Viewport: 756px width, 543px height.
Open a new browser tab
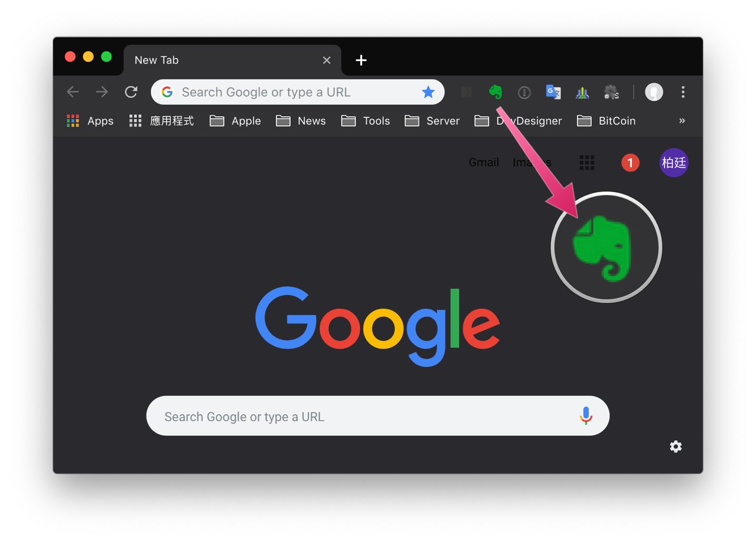click(361, 60)
